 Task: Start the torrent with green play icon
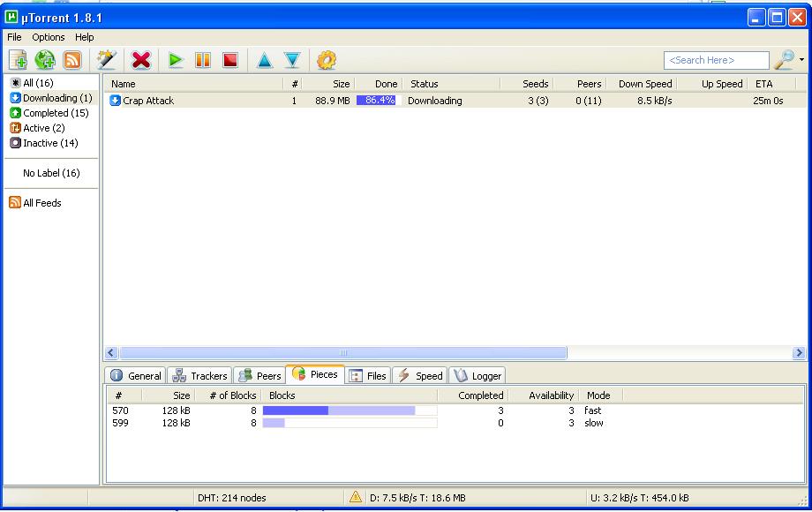coord(176,60)
